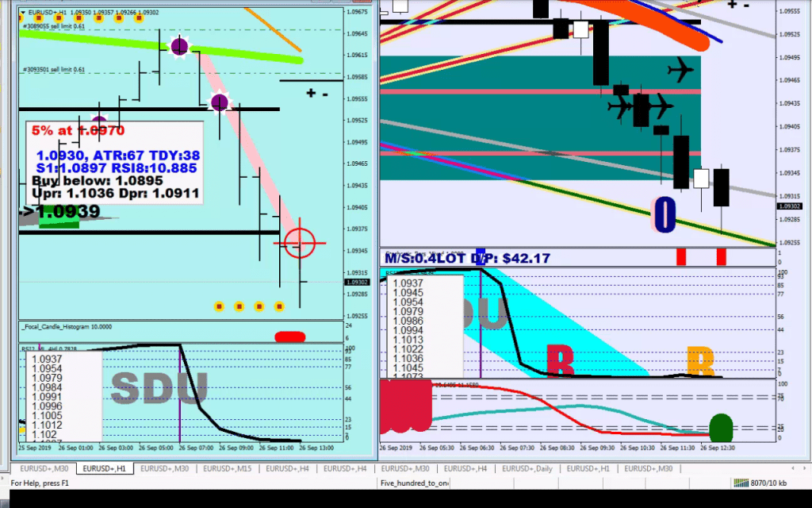Click the Five_hundred_to_on profile name in the status bar

tap(415, 483)
